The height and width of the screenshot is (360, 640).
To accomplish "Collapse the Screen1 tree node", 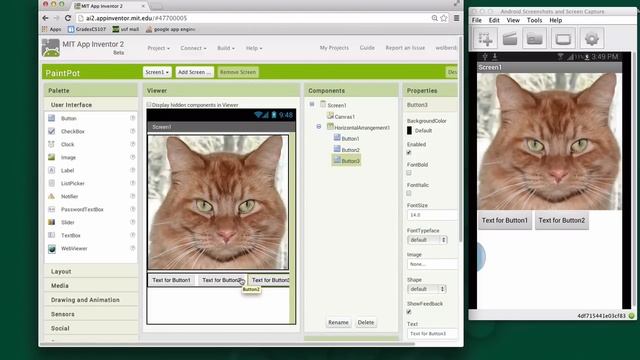I will click(x=312, y=104).
